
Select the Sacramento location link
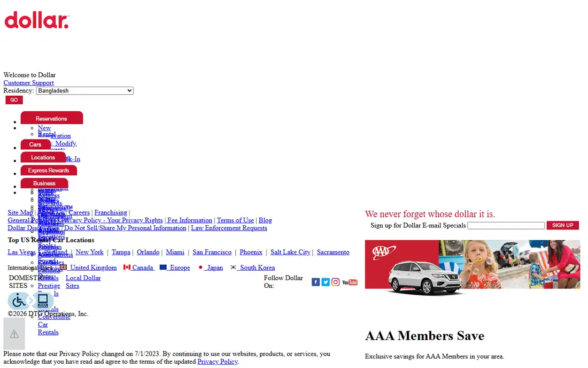pos(333,252)
